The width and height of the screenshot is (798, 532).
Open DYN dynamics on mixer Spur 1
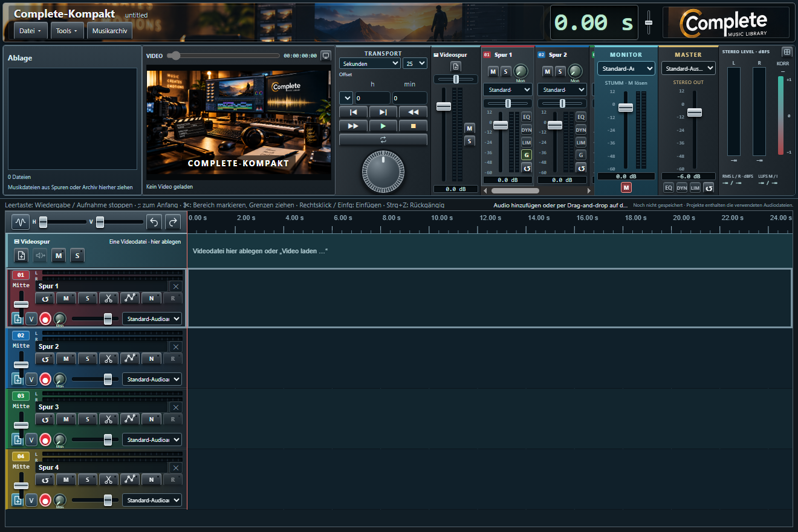pos(527,129)
